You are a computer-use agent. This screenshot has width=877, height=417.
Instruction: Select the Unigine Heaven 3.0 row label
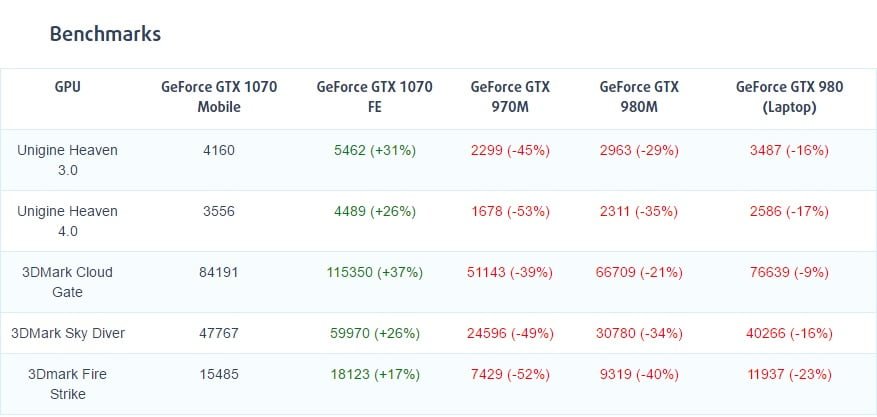click(x=68, y=160)
